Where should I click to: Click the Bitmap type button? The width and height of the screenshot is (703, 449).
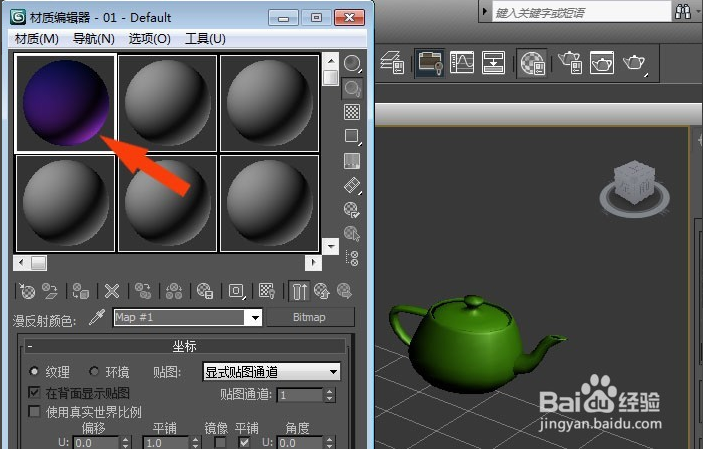[x=309, y=317]
